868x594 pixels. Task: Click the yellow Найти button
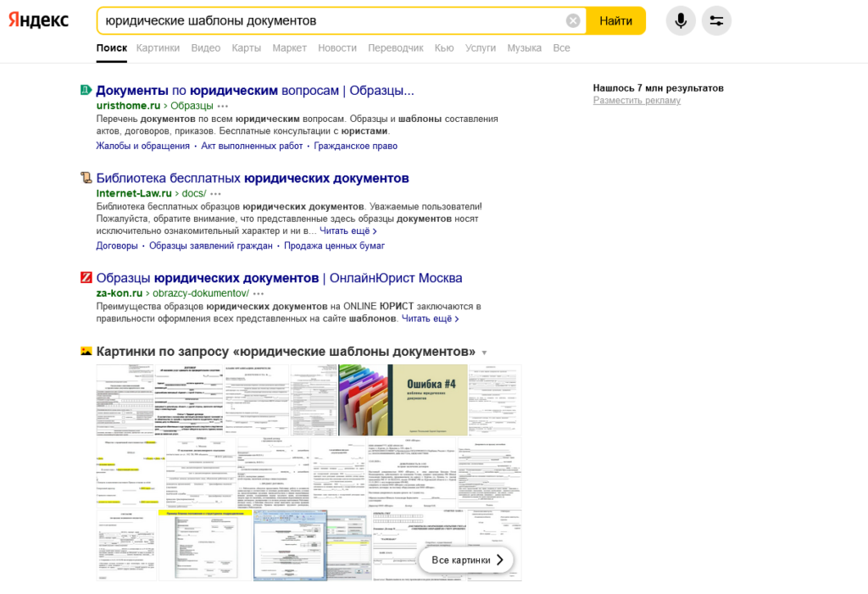pos(615,20)
